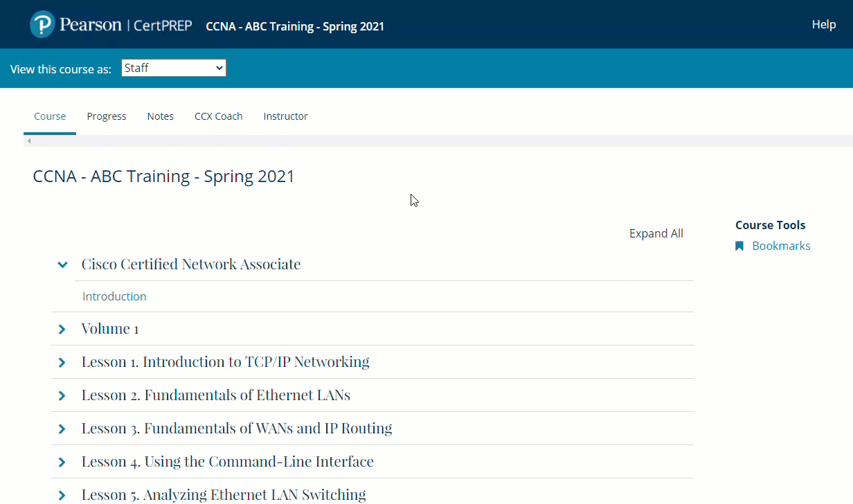Select Lesson 2. Fundamentals of Ethernet LANs title
Screen dimensions: 853x504
pos(215,395)
